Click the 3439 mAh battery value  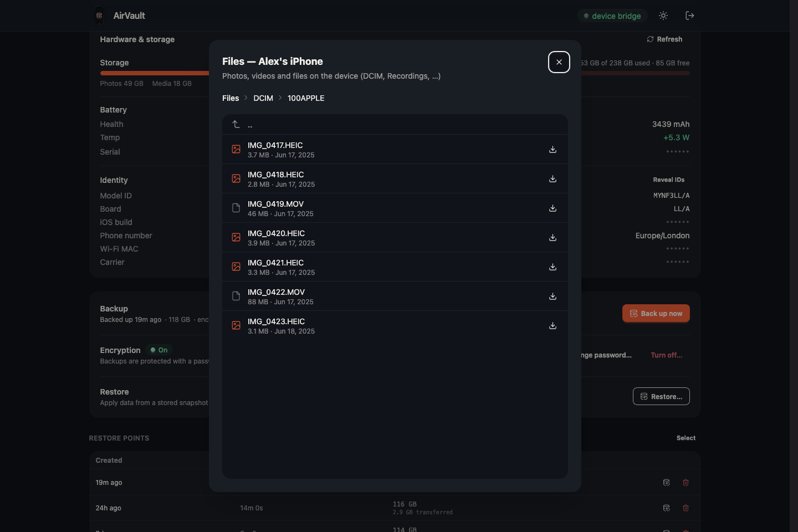click(x=671, y=124)
